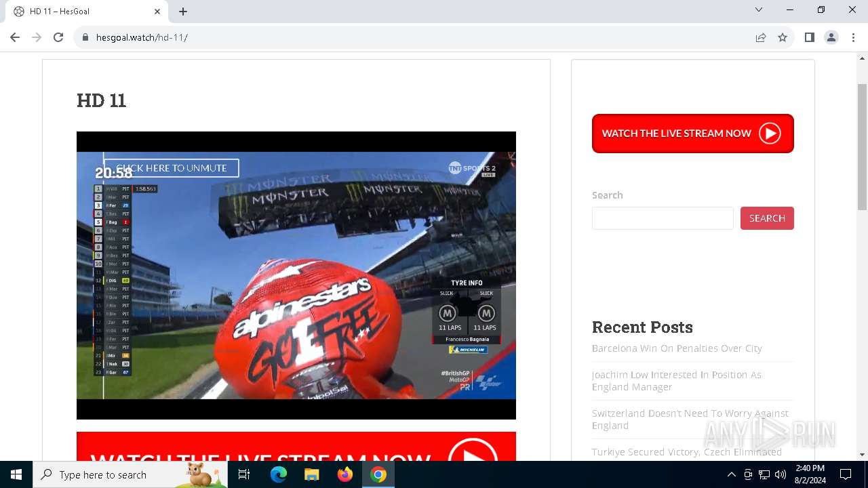Launch Firefox from the taskbar

tap(344, 474)
